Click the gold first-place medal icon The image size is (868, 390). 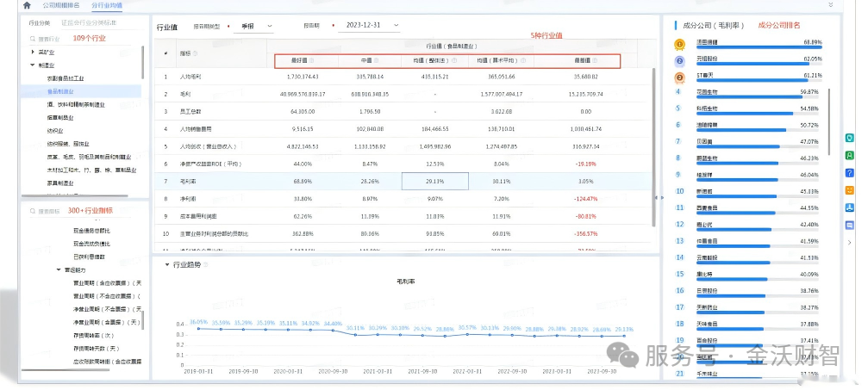pos(679,44)
